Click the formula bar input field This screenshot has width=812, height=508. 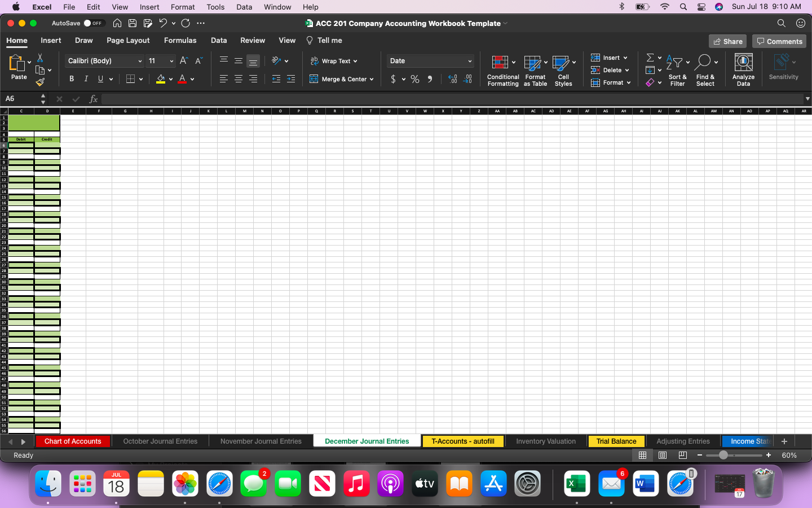(452, 99)
